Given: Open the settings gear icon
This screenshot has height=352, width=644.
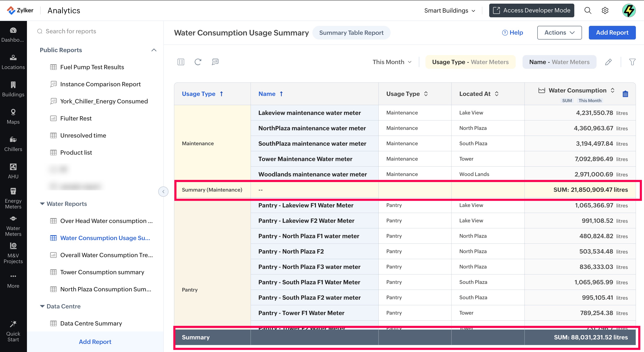Looking at the screenshot, I should click(x=605, y=10).
